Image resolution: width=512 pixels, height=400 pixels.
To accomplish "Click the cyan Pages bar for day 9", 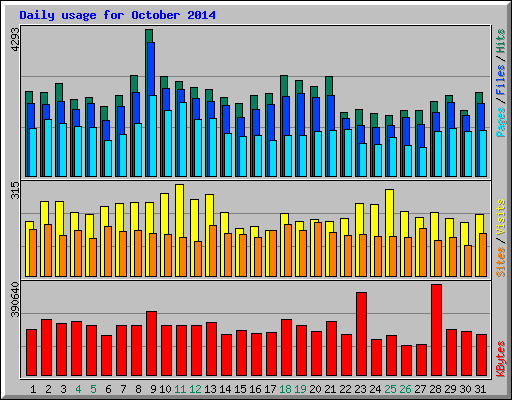I will pyautogui.click(x=153, y=136).
